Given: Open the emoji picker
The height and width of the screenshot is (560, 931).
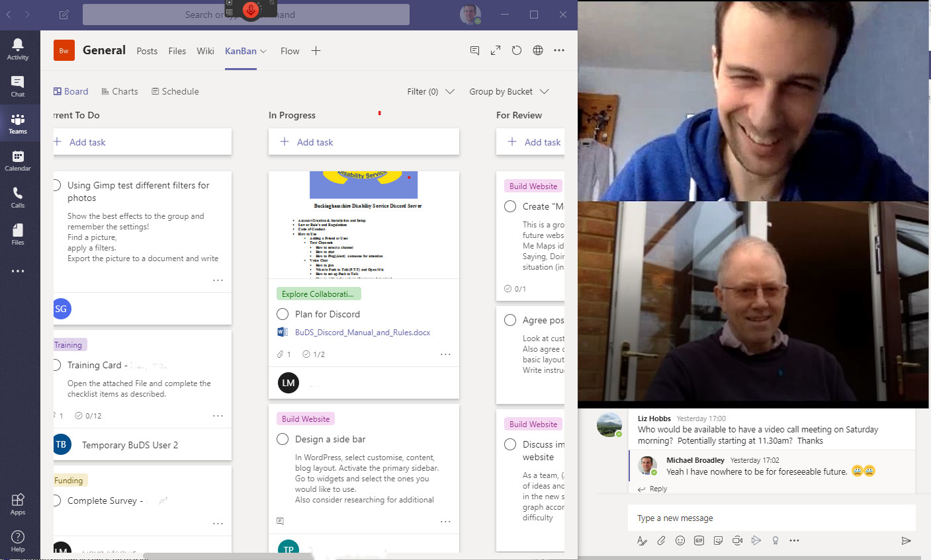Looking at the screenshot, I should 680,540.
